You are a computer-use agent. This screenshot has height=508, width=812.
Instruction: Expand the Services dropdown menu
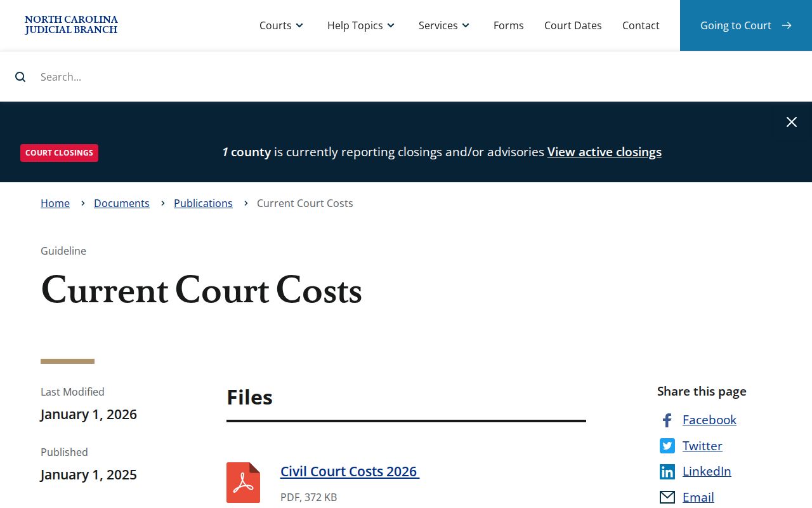click(x=444, y=25)
